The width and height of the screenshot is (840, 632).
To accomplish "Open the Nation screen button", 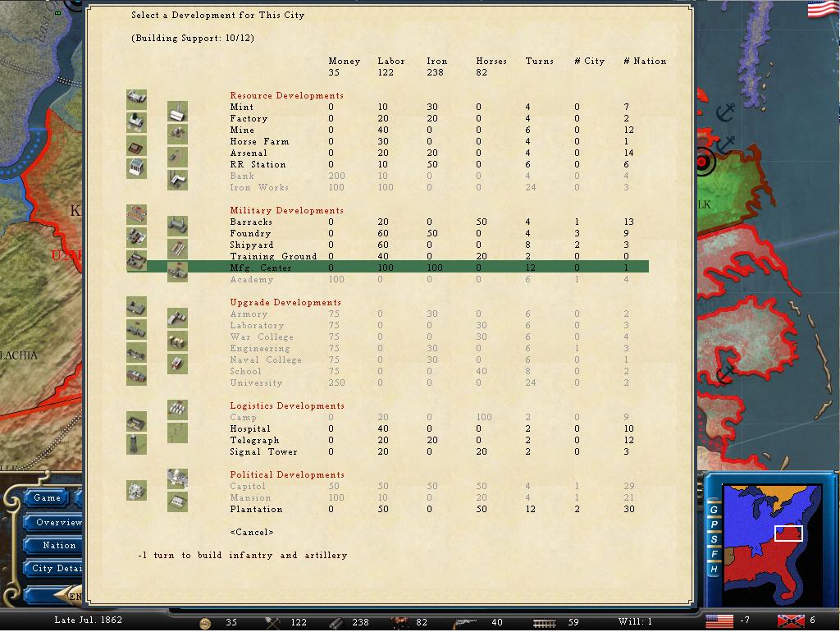I will click(x=53, y=545).
